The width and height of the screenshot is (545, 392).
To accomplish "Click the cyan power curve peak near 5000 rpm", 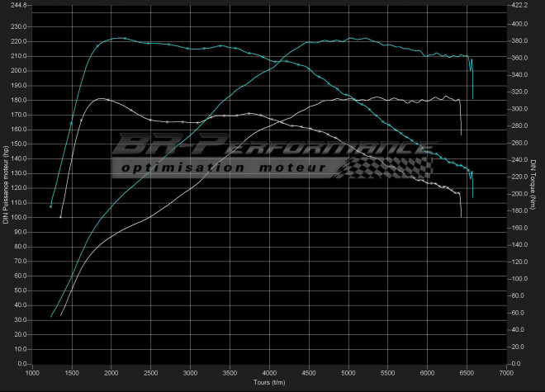I will [x=349, y=38].
